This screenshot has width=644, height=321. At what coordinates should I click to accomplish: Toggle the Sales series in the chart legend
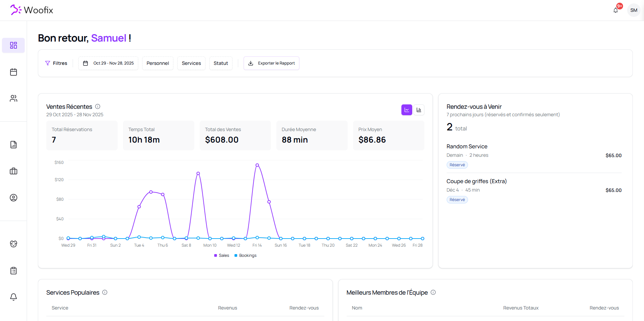coord(221,255)
